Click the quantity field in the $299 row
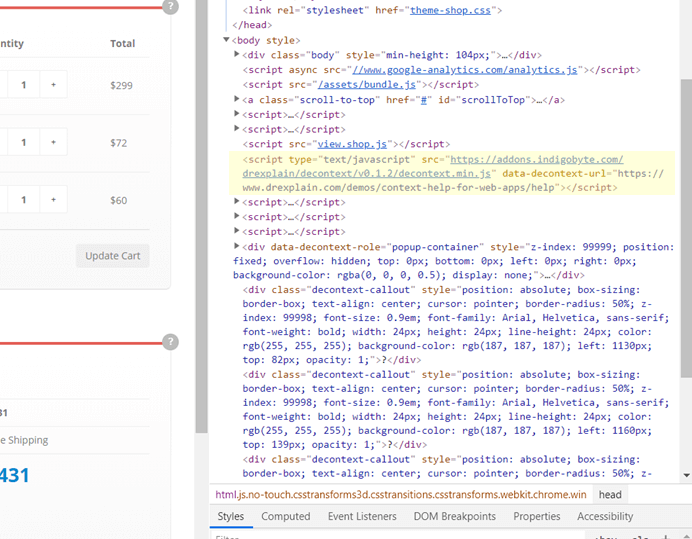The image size is (692, 539). (23, 84)
